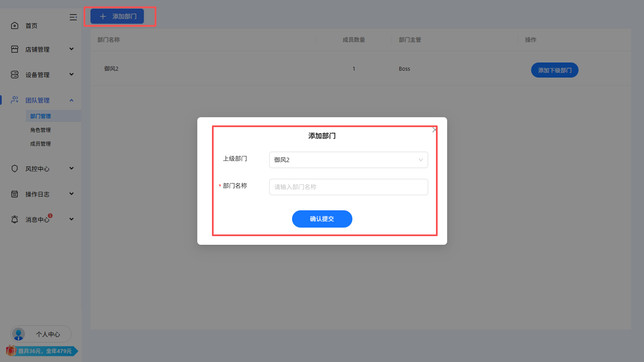Image resolution: width=644 pixels, height=362 pixels.
Task: Click the avatar icon in 个人中心
Action: pos(18,334)
